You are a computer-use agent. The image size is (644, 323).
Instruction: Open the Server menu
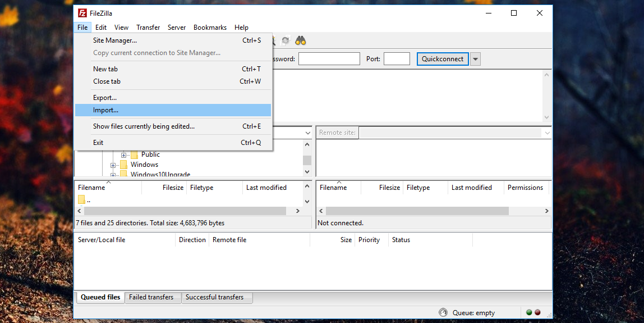[177, 28]
